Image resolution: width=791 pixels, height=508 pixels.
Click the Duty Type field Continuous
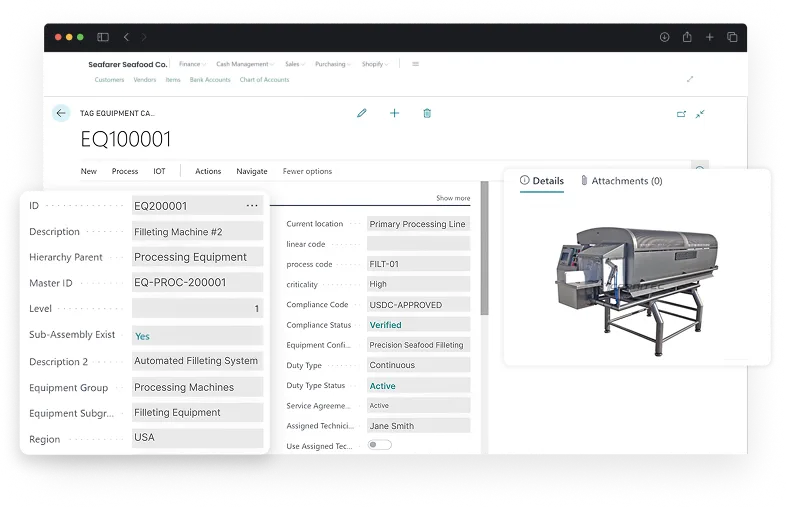coord(418,365)
